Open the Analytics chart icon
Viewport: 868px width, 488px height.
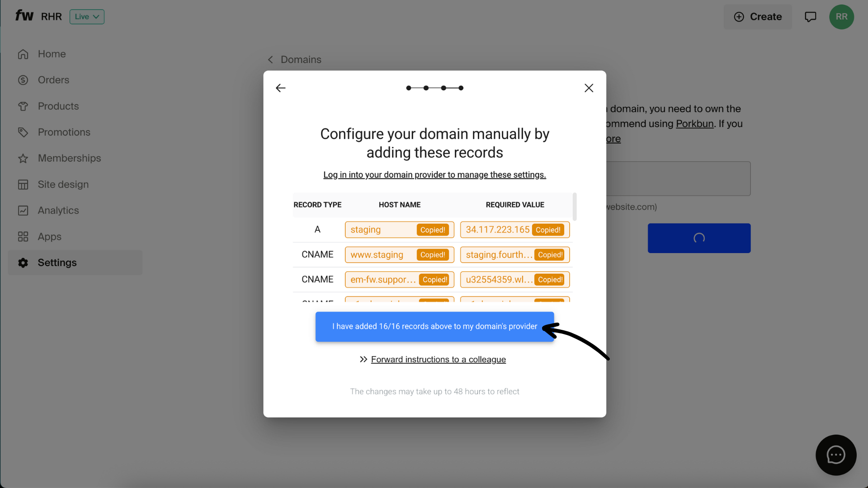pyautogui.click(x=23, y=210)
